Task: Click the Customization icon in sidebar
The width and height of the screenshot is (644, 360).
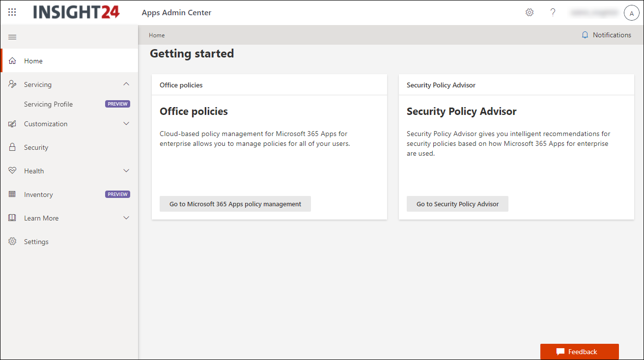Action: [x=13, y=124]
